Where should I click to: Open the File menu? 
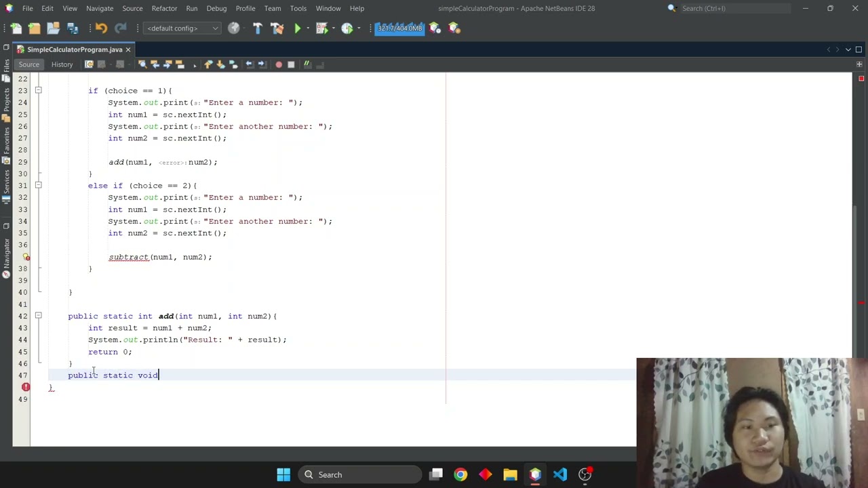(27, 8)
